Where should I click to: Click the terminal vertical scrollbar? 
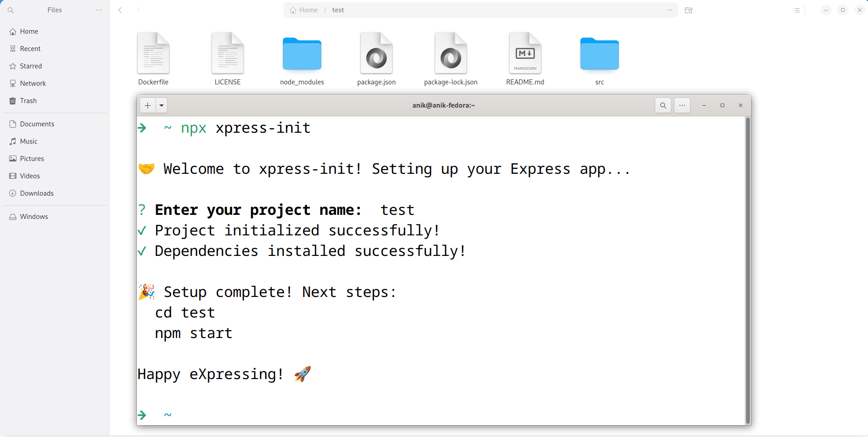point(748,270)
